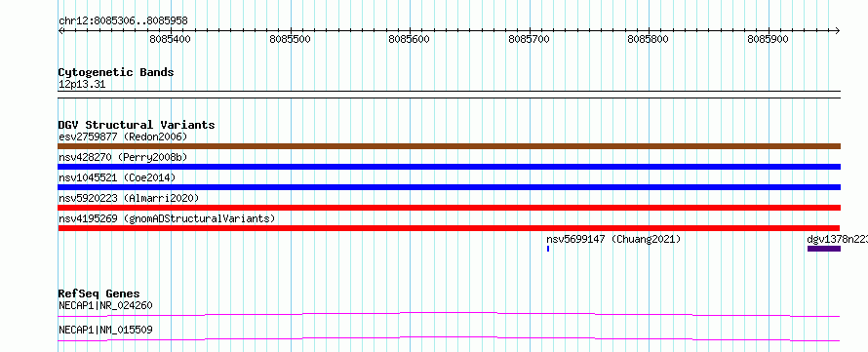Select the red nsv5920223 variant bar
This screenshot has height=352, width=868.
tap(449, 208)
